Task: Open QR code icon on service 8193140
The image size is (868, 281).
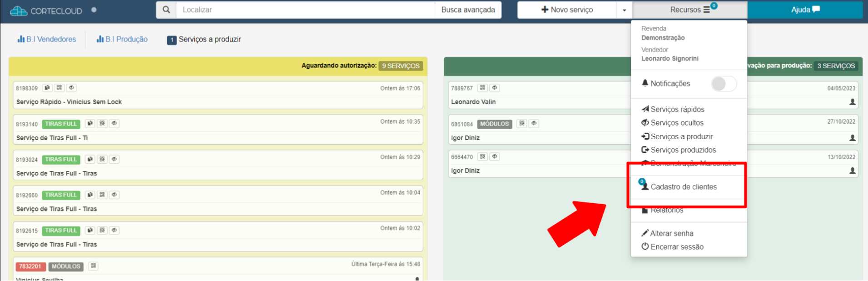Action: coord(102,123)
